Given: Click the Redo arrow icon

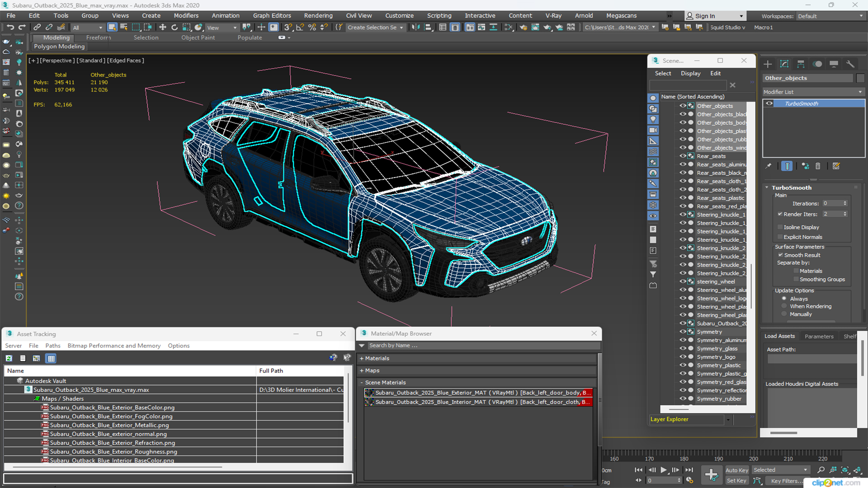Looking at the screenshot, I should pyautogui.click(x=22, y=27).
